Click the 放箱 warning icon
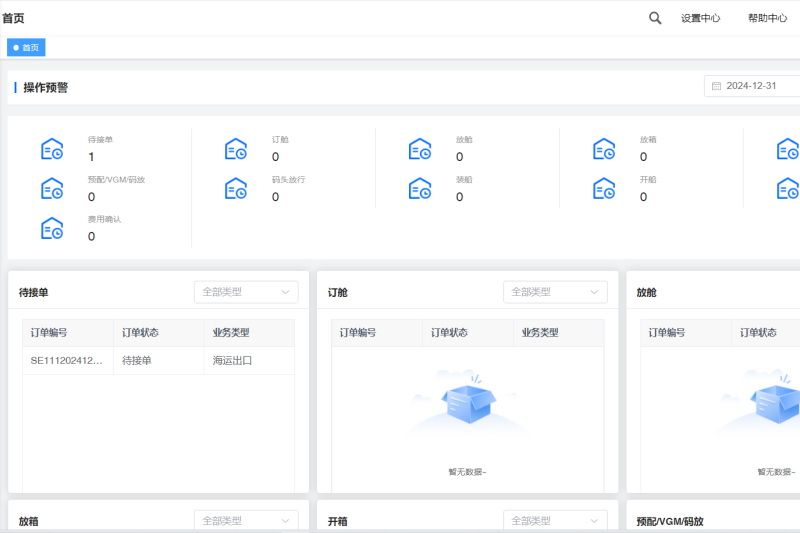The height and width of the screenshot is (533, 800). (x=604, y=149)
